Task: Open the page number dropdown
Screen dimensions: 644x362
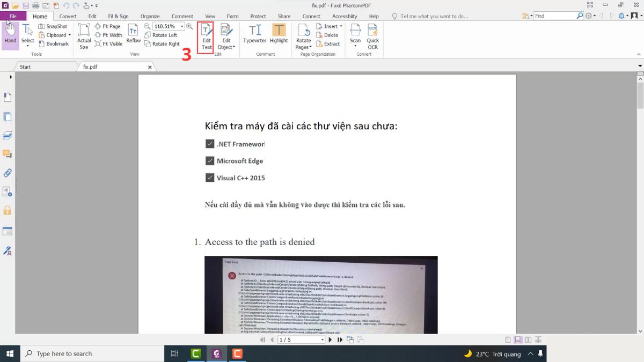Action: click(x=323, y=339)
